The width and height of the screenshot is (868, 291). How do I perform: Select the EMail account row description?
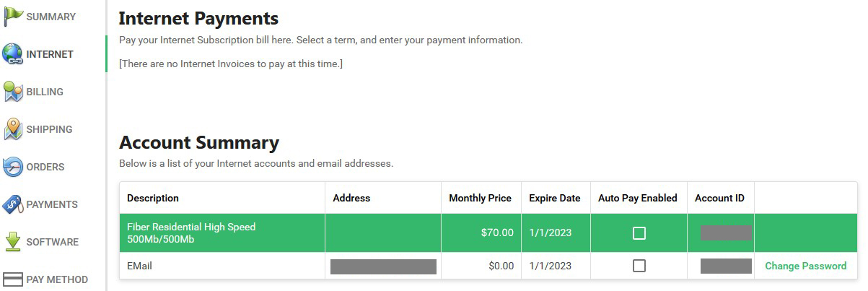(x=139, y=266)
